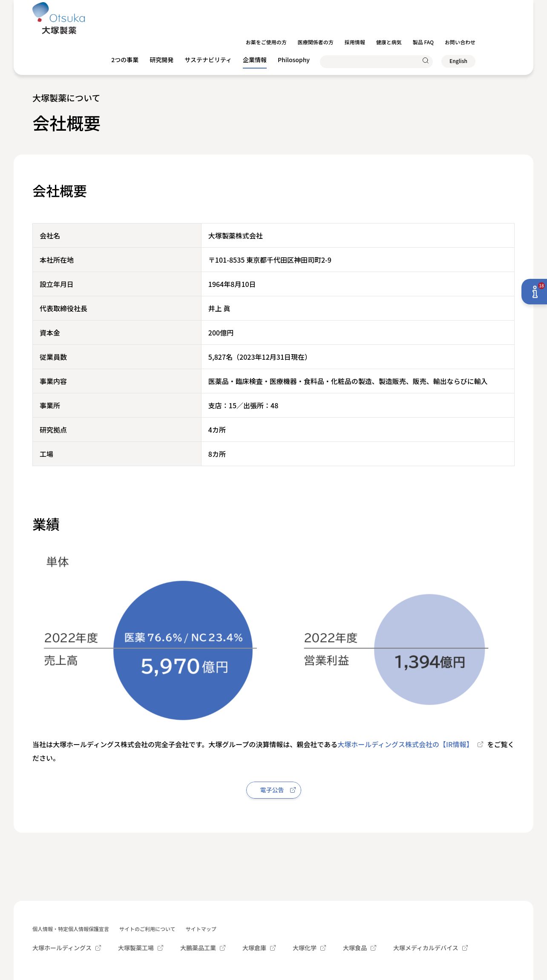Open the サステナビリティ menu

208,60
